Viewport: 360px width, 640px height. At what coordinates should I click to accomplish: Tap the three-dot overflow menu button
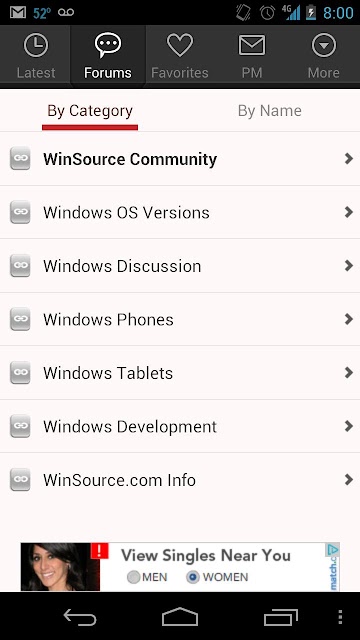pyautogui.click(x=341, y=617)
